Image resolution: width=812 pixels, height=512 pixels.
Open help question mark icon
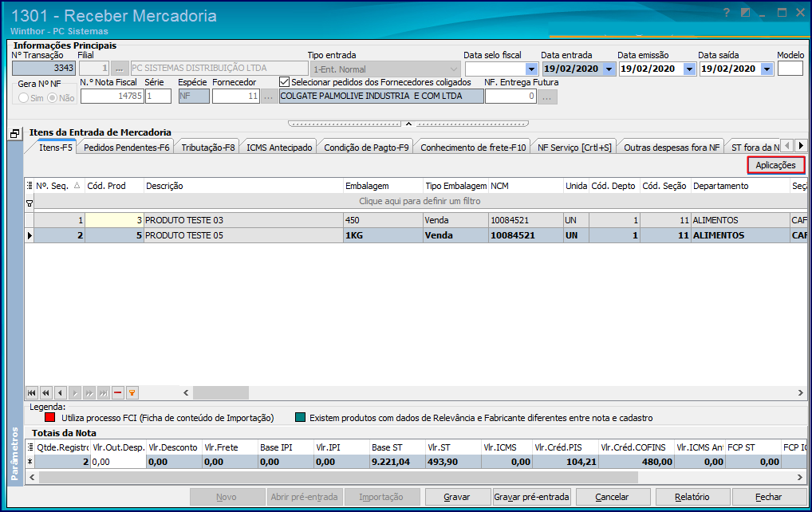(726, 13)
